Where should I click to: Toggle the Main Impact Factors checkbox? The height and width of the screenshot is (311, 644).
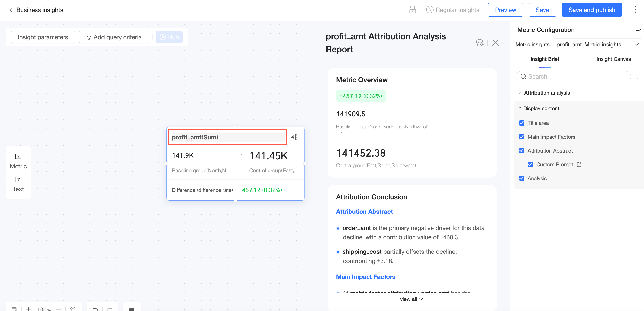coord(521,137)
